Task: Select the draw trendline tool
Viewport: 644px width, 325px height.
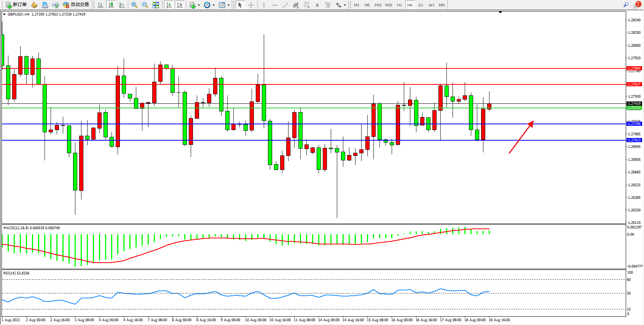Action: click(285, 5)
